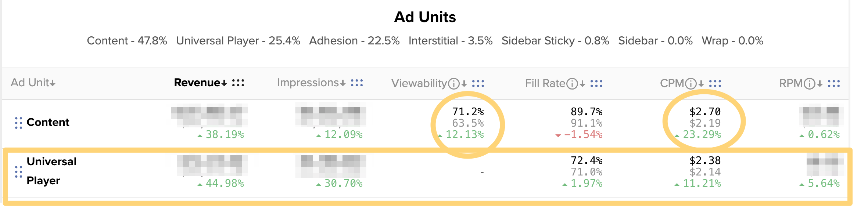Open the Content ad unit row
The image size is (868, 221).
48,122
